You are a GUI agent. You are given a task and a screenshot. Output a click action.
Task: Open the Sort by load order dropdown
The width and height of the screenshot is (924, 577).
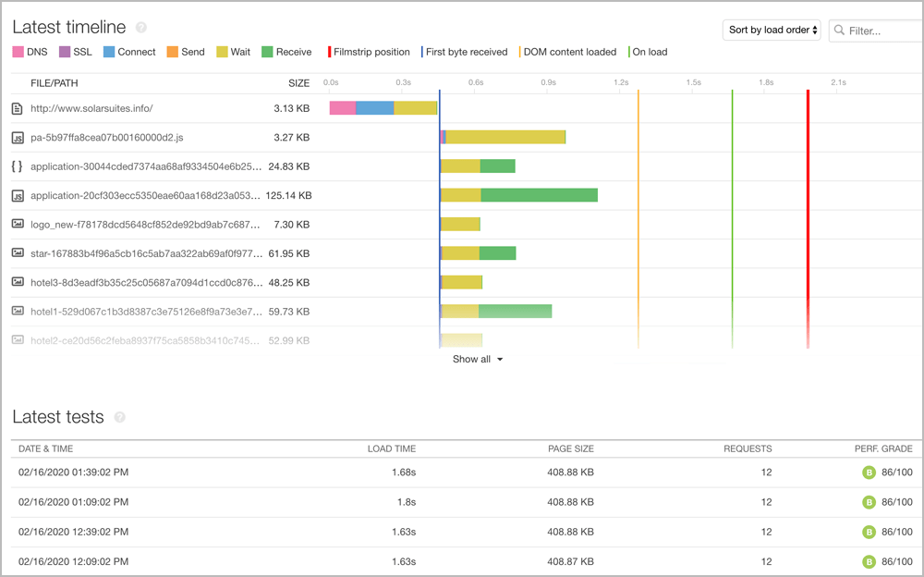tap(772, 31)
